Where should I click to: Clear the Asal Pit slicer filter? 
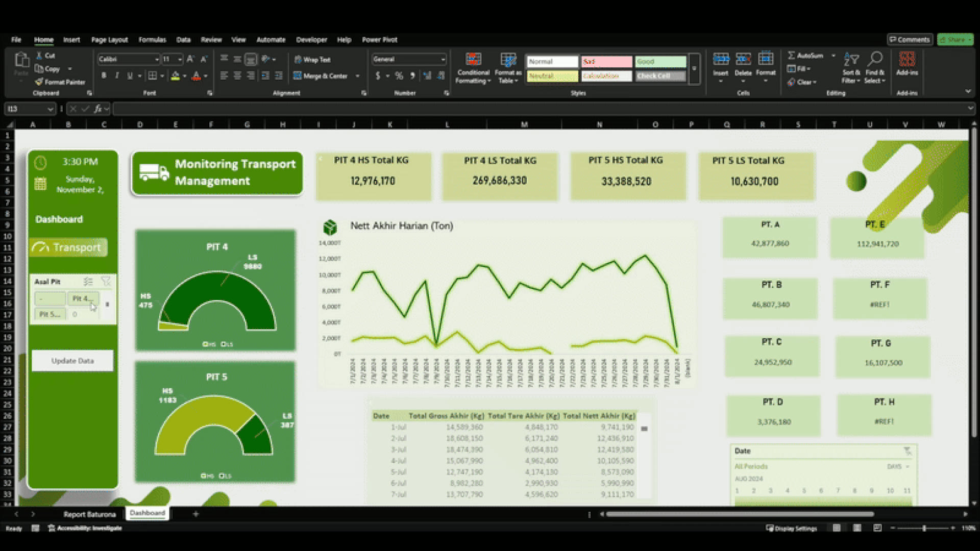tap(106, 281)
